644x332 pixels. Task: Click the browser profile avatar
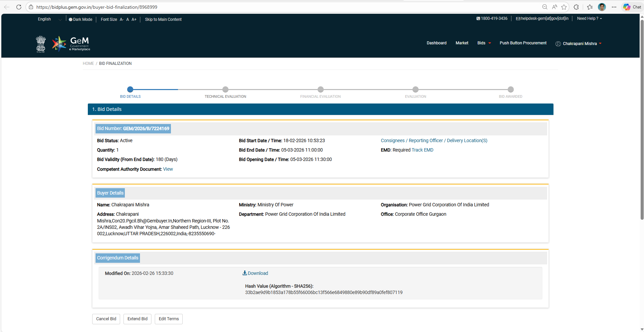pyautogui.click(x=602, y=7)
